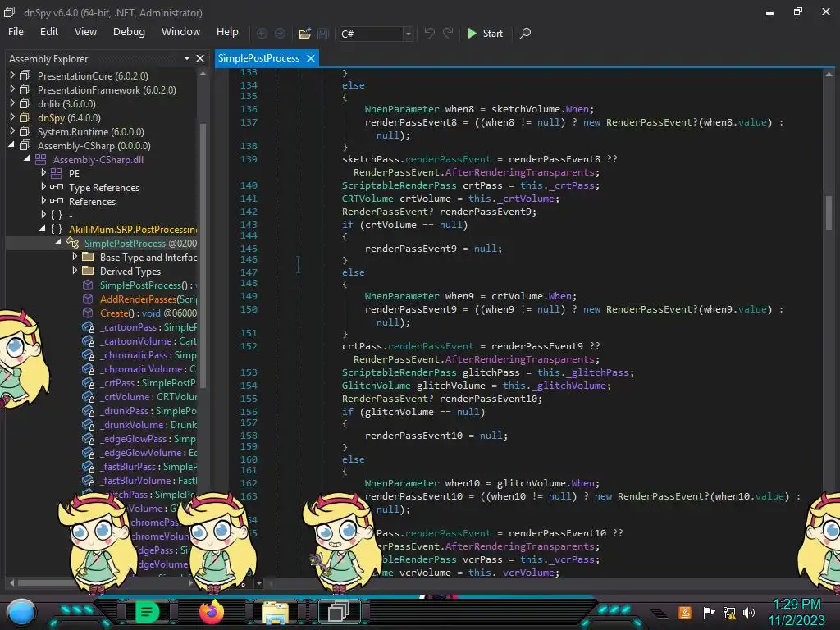Screen dimensions: 840x630
Task: Open the Edit menu
Action: tap(48, 32)
